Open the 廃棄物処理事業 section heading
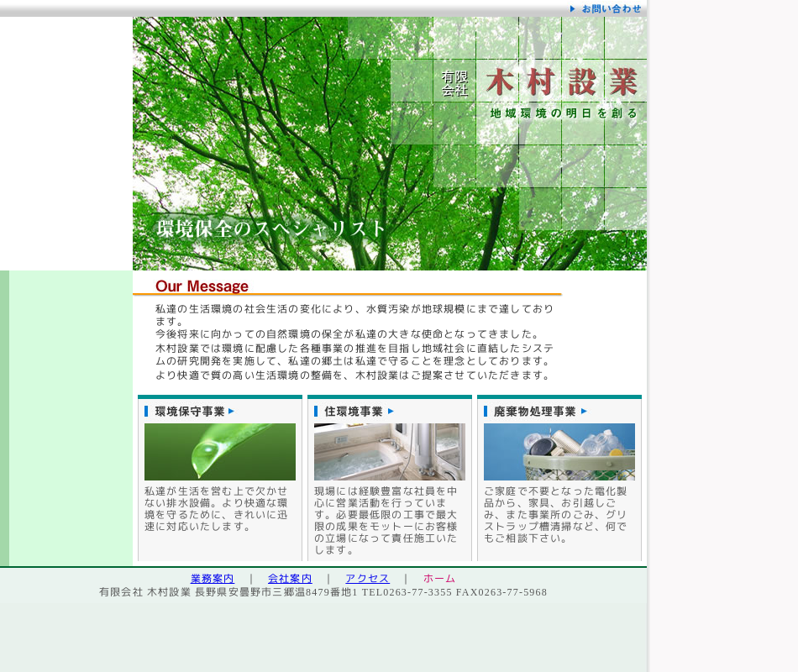798x672 pixels. pos(535,411)
